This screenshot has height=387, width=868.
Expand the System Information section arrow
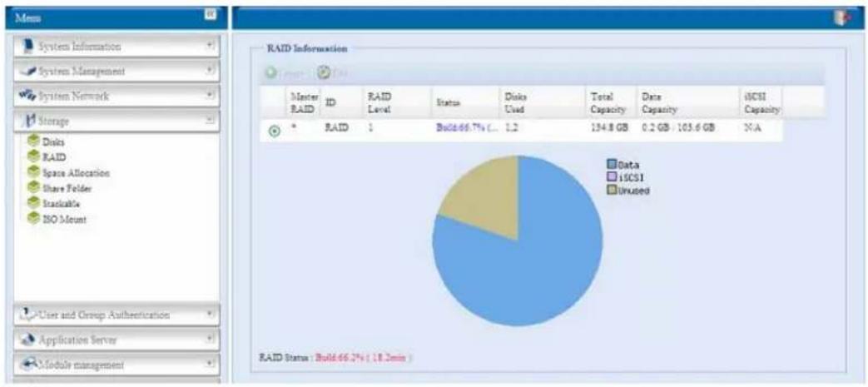[210, 47]
